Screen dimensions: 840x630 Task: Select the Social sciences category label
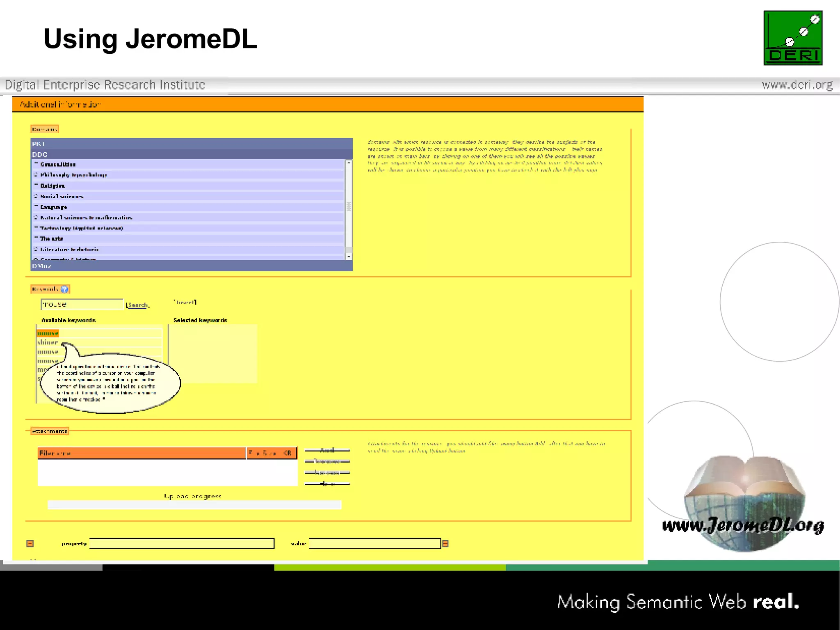coord(62,196)
